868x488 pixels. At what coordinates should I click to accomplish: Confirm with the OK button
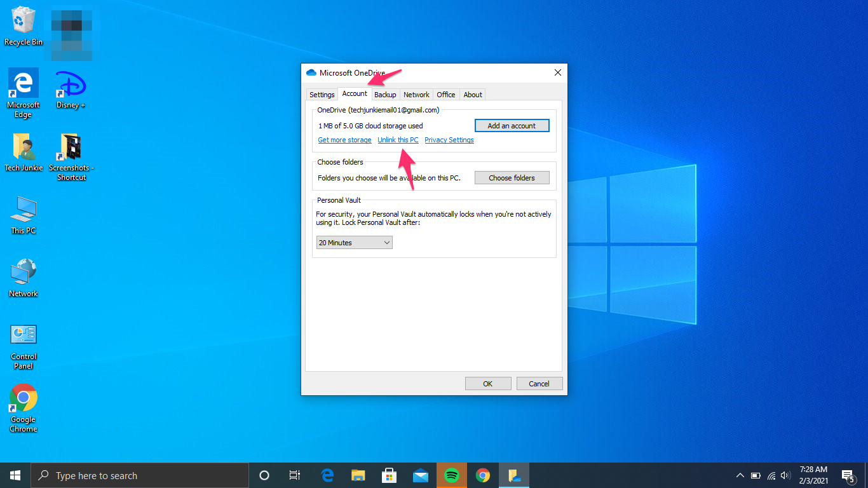tap(488, 383)
